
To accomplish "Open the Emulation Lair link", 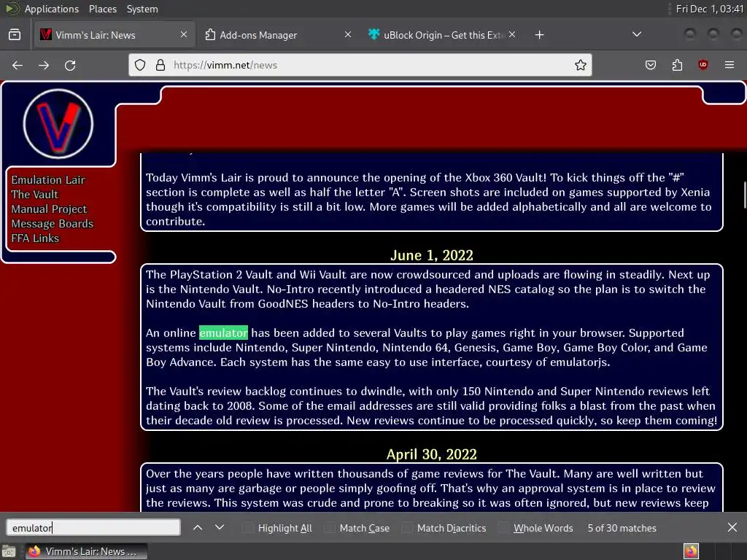I will (x=48, y=180).
